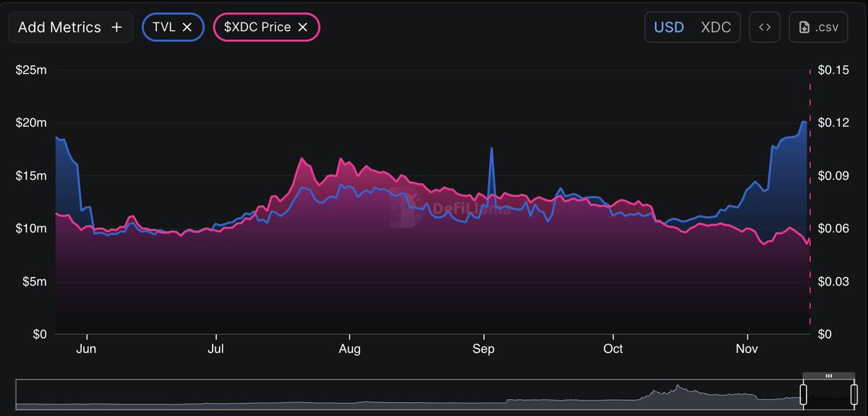Viewport: 868px width, 416px height.
Task: Open the embed code button
Action: (765, 27)
